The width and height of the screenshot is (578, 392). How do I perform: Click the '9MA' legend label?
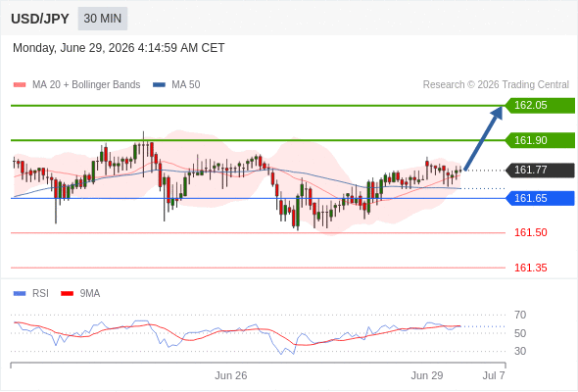[90, 294]
